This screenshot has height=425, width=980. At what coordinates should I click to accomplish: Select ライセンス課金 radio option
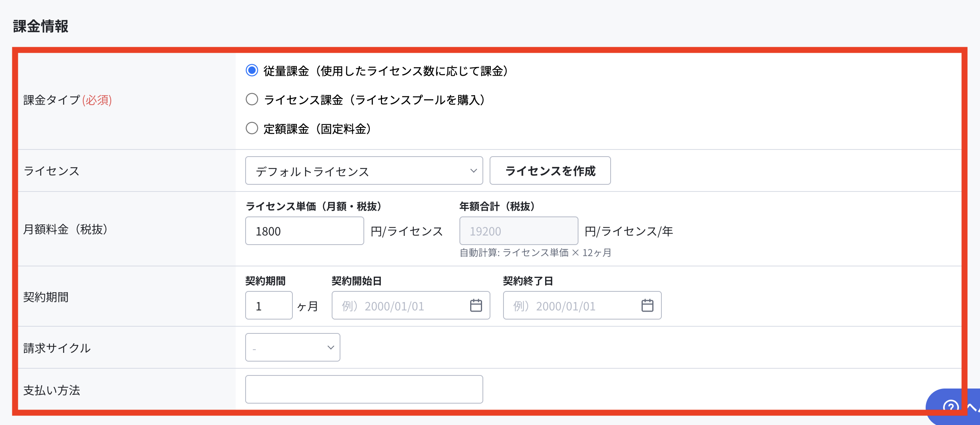tap(252, 99)
